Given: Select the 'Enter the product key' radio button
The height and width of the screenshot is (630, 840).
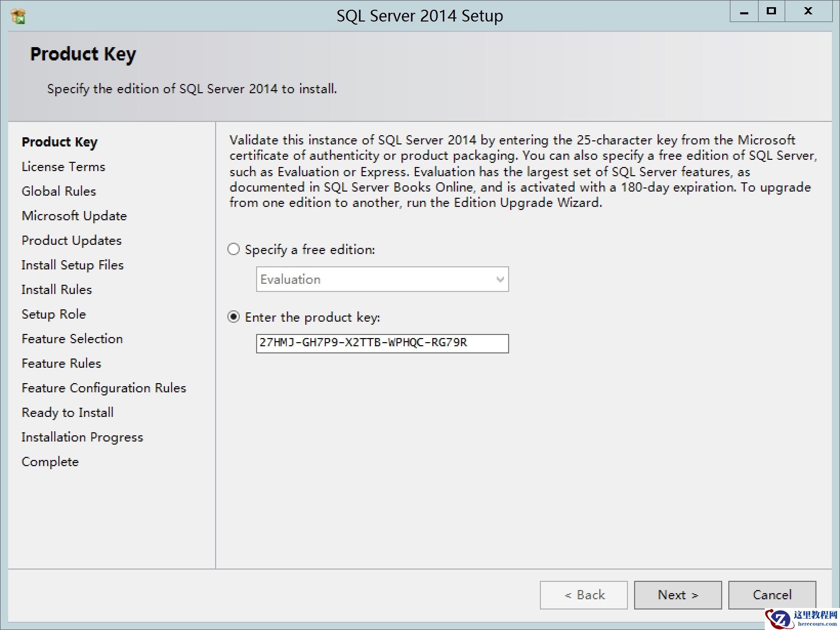Looking at the screenshot, I should pyautogui.click(x=234, y=317).
